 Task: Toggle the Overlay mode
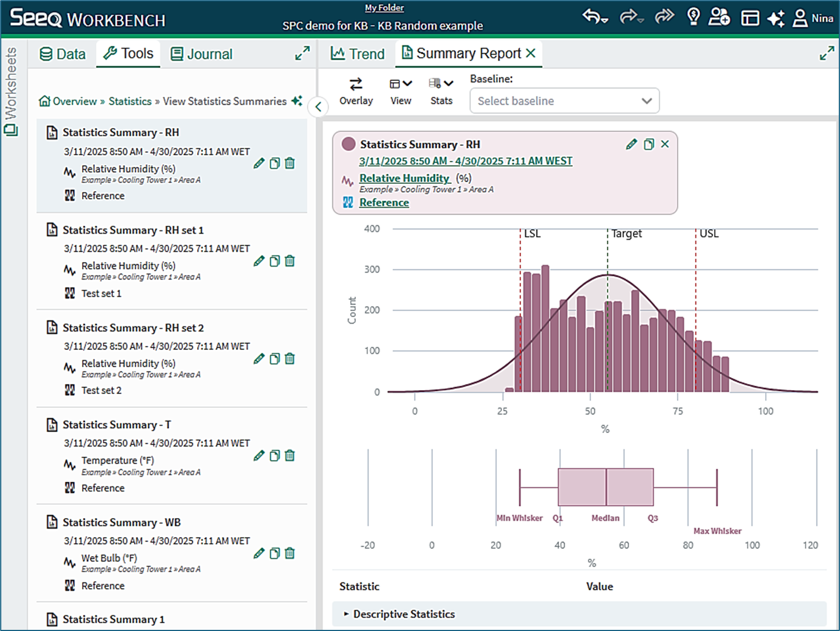point(356,92)
